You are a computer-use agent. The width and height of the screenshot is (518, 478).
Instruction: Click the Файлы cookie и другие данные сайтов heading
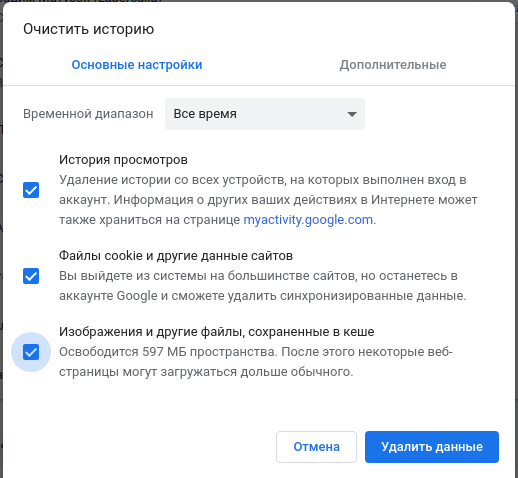pos(176,256)
